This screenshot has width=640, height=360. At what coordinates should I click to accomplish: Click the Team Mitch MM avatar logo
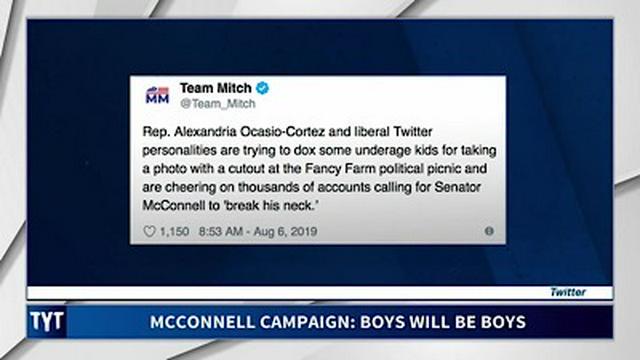pyautogui.click(x=157, y=95)
